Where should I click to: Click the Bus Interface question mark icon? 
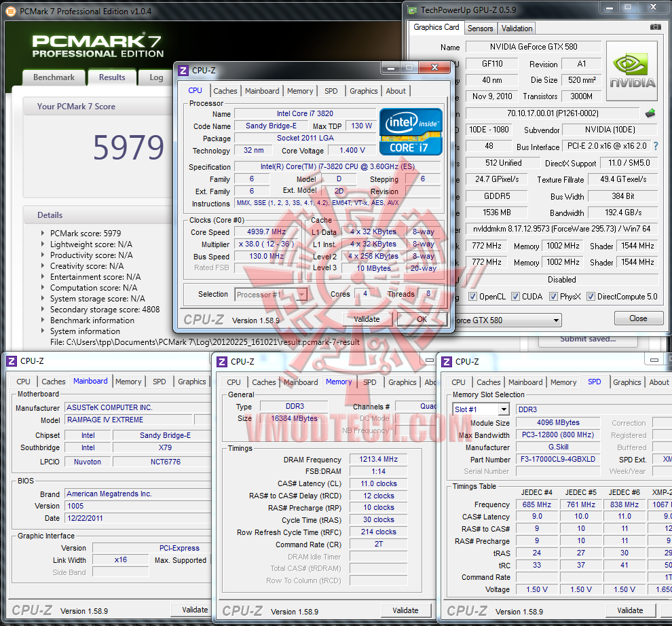pos(656,146)
